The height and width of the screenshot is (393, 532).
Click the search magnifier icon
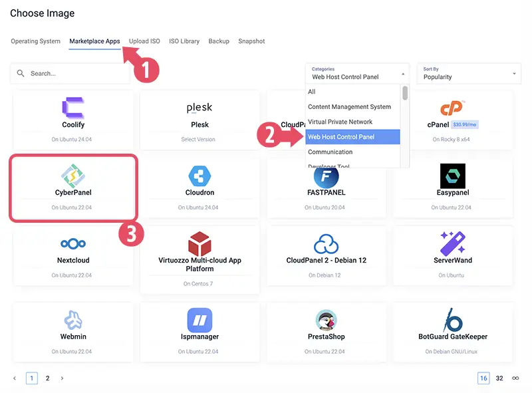(x=21, y=73)
